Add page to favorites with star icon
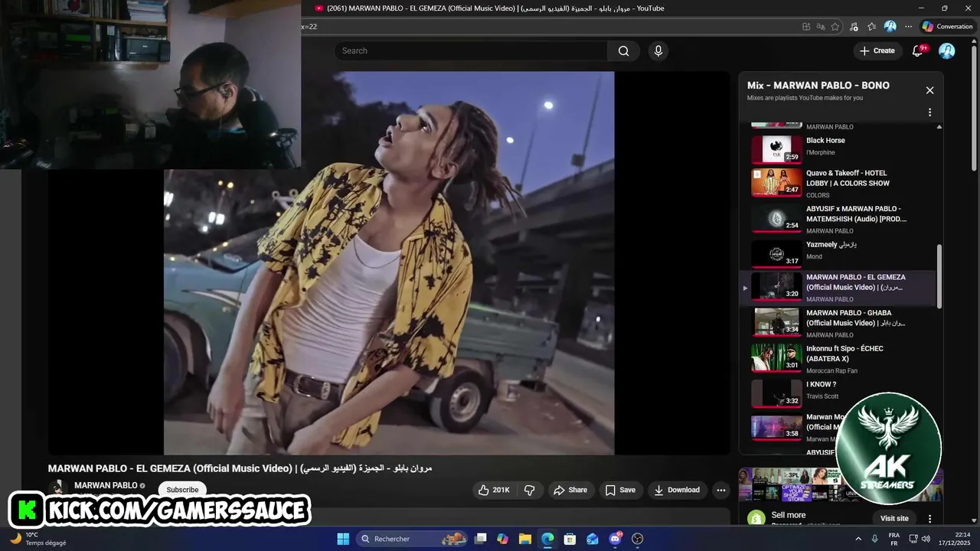The image size is (980, 551). tap(835, 26)
